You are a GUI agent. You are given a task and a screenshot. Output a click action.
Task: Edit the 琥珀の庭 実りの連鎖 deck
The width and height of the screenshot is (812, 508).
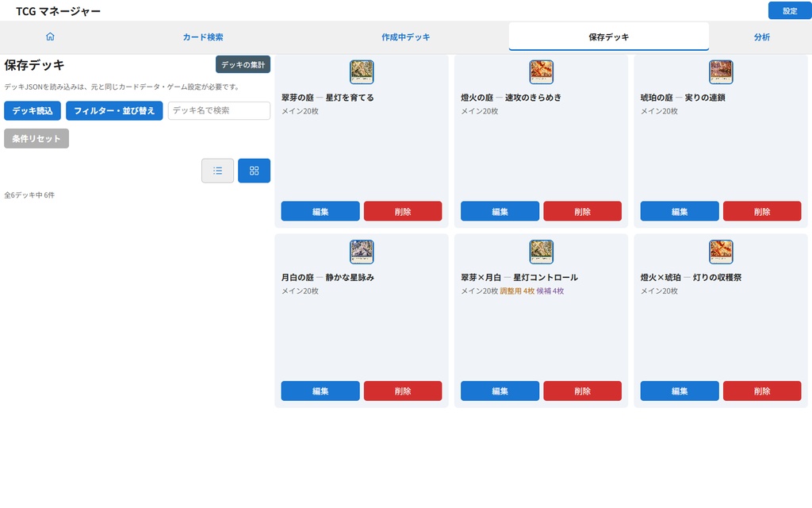680,211
